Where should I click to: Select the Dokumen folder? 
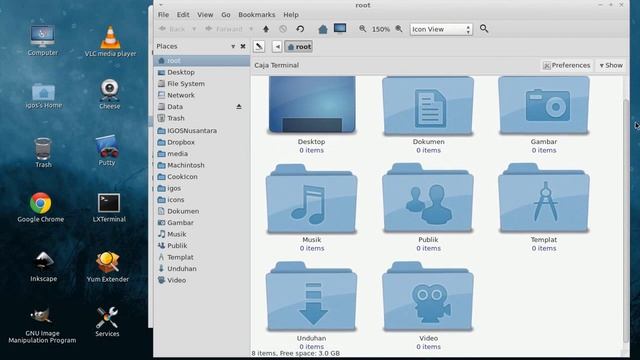pos(428,105)
